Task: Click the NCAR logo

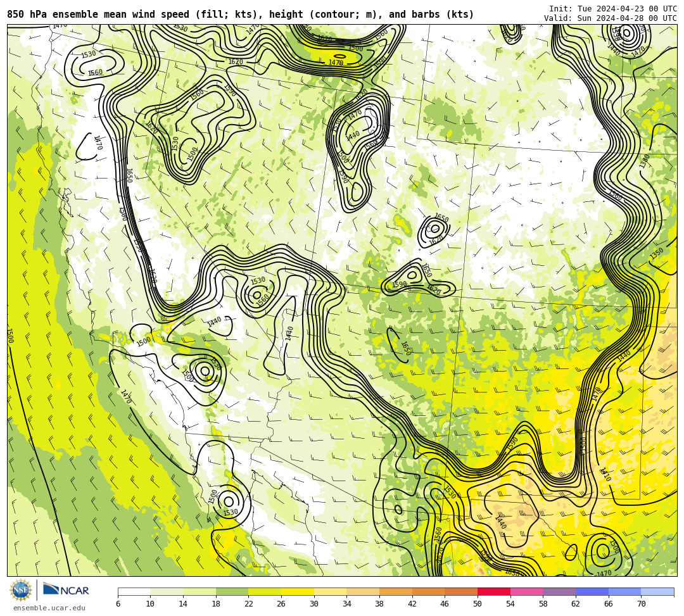Action: point(66,590)
